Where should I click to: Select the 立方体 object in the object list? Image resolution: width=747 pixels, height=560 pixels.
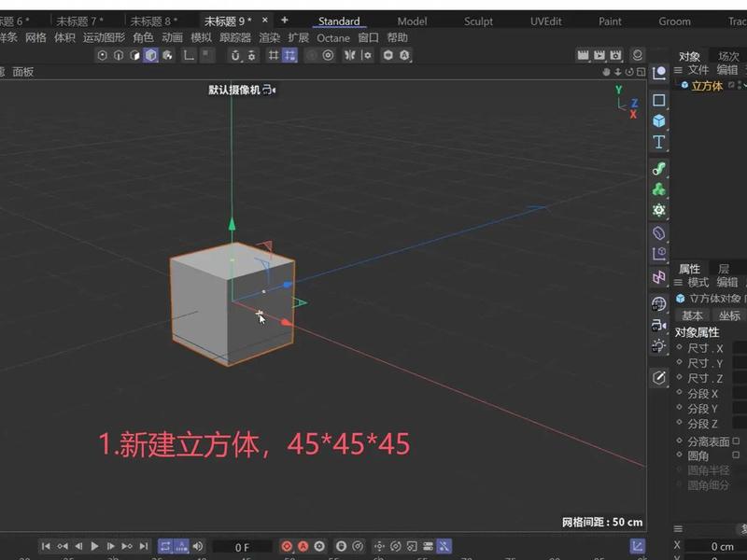707,86
